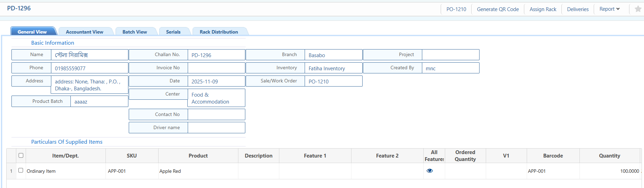
Task: Open linked order PO-1210 button
Action: [x=456, y=9]
